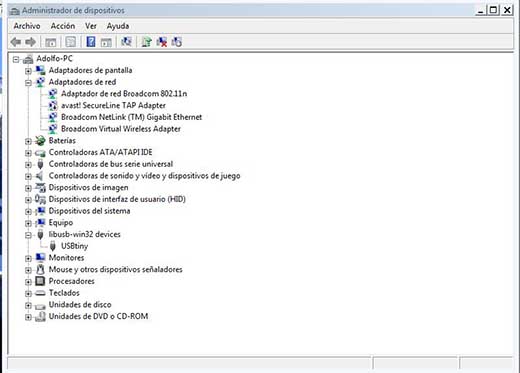Select the 'Equipo' label

tap(61, 223)
